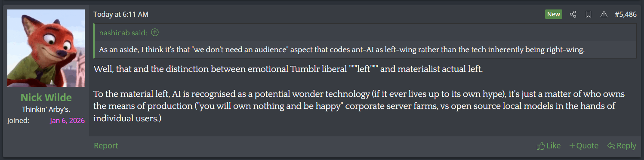This screenshot has width=644, height=160.
Task: Click the plus icon beside Quote
Action: pos(572,146)
